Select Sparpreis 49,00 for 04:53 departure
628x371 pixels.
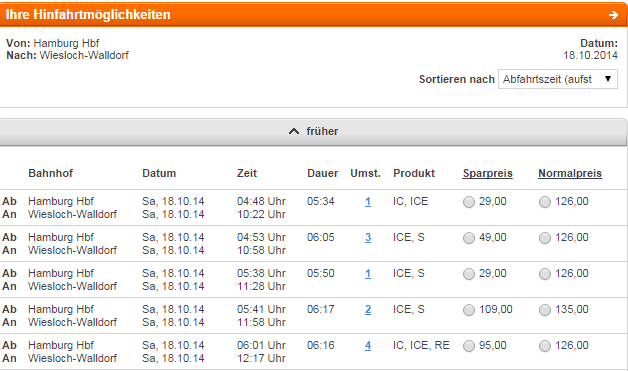coord(469,238)
